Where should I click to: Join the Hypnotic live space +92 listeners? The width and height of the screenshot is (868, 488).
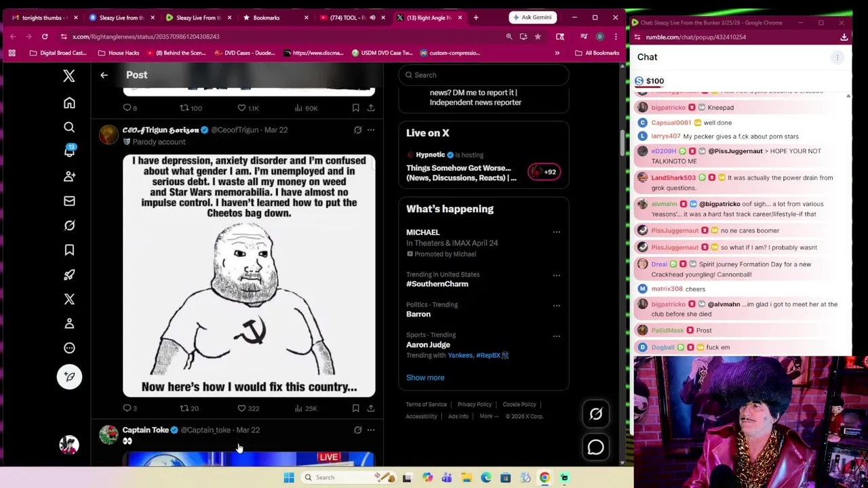[544, 172]
